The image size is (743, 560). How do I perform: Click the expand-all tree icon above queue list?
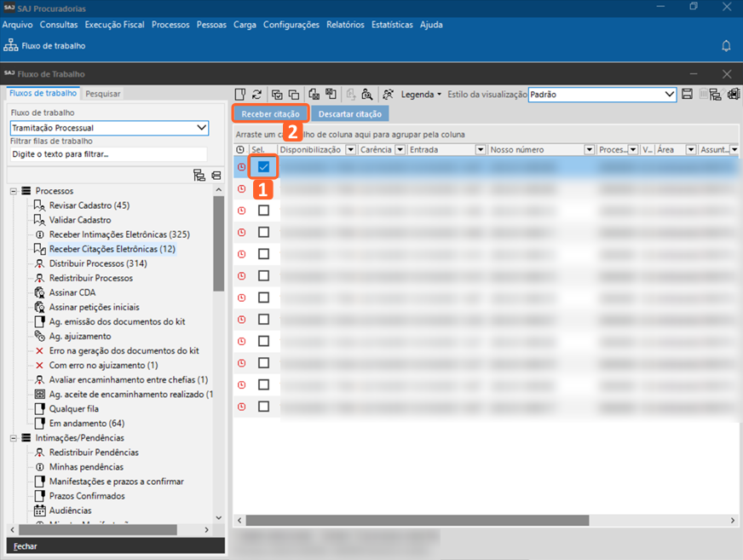coord(199,175)
